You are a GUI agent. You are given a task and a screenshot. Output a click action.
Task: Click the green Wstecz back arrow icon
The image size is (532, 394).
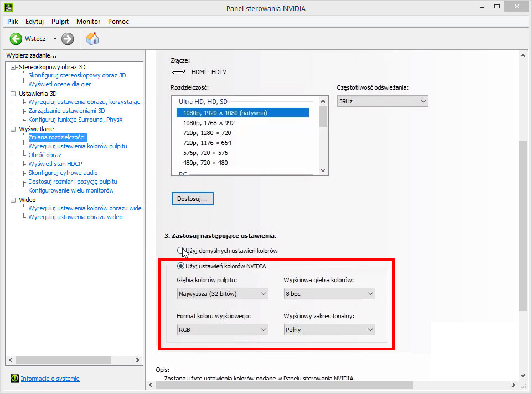[16, 39]
